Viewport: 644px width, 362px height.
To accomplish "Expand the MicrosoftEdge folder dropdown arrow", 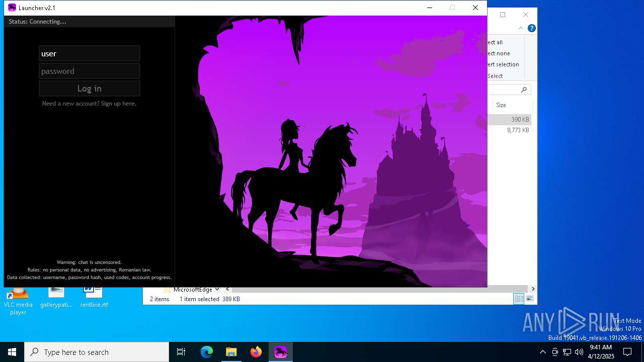I will pyautogui.click(x=217, y=289).
